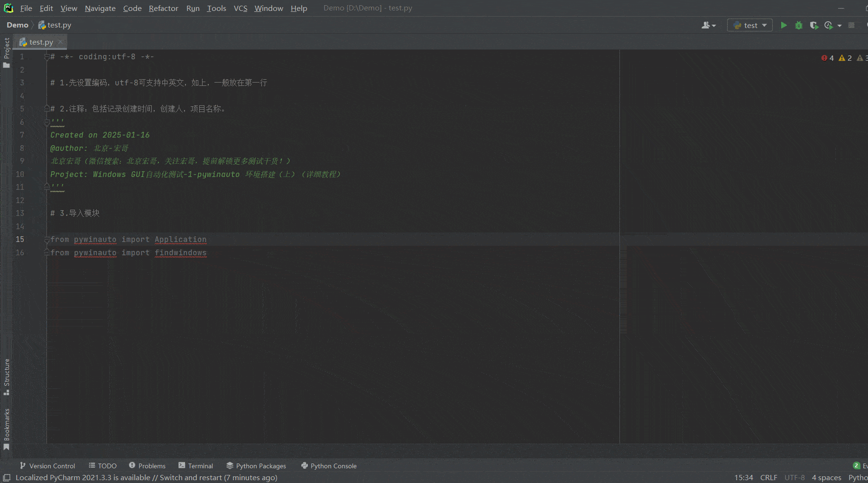Toggle the Structure tool window stripe button

7,377
